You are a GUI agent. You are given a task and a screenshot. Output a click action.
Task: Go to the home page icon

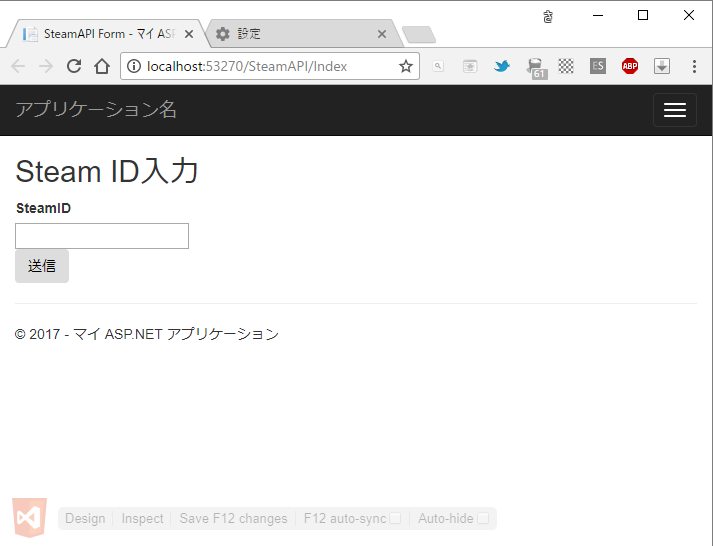coord(102,66)
